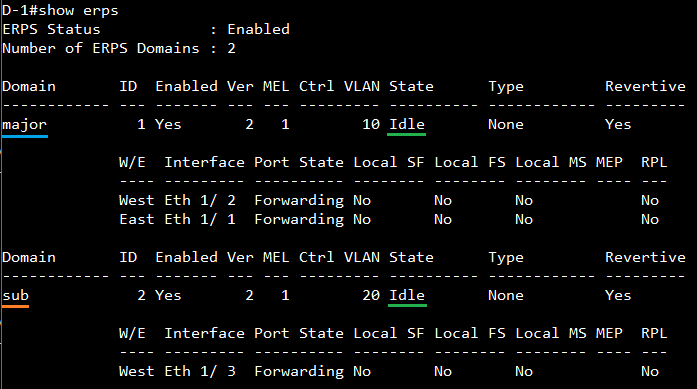Image resolution: width=697 pixels, height=389 pixels.
Task: Click the first 'MEP' column header
Action: click(609, 163)
